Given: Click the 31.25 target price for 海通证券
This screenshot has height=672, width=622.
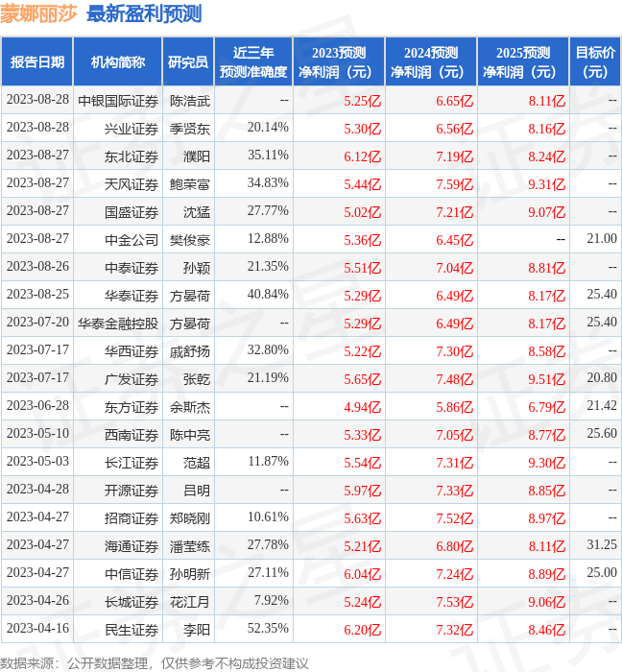Looking at the screenshot, I should pos(602,545).
